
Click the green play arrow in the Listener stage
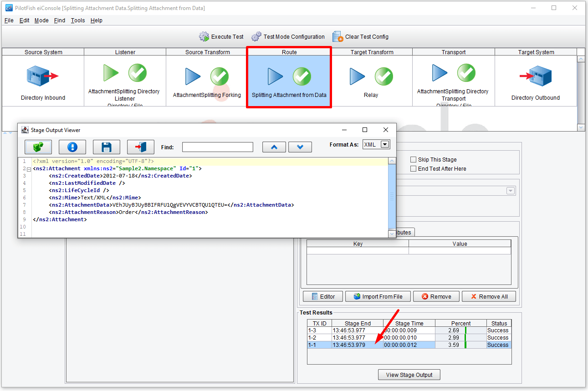pos(111,73)
